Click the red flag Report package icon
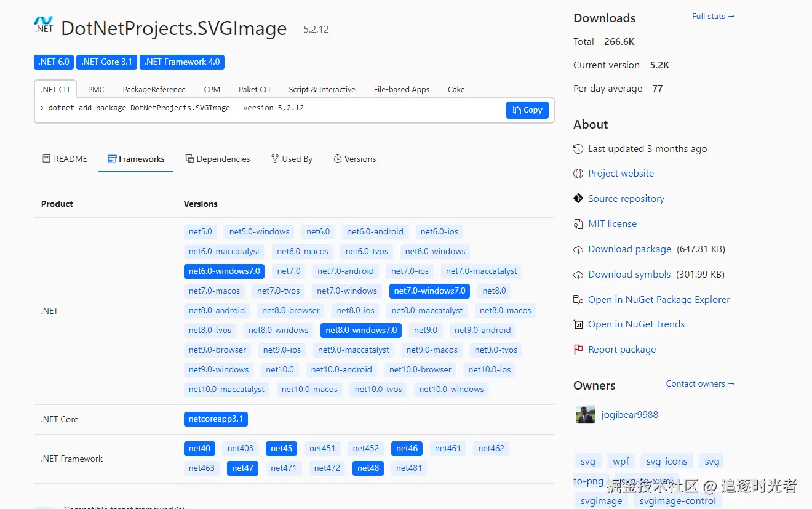Viewport: 812px width, 509px height. (578, 350)
